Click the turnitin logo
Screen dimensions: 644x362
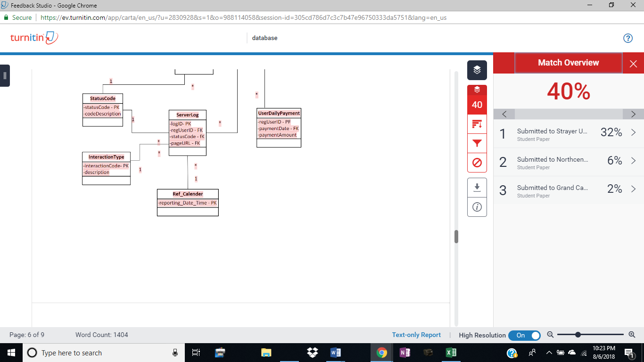point(34,38)
